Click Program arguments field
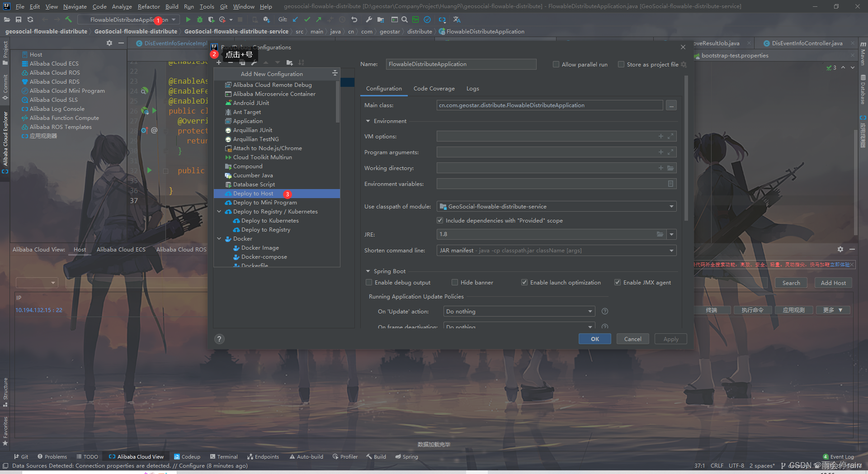The height and width of the screenshot is (474, 868). [557, 152]
